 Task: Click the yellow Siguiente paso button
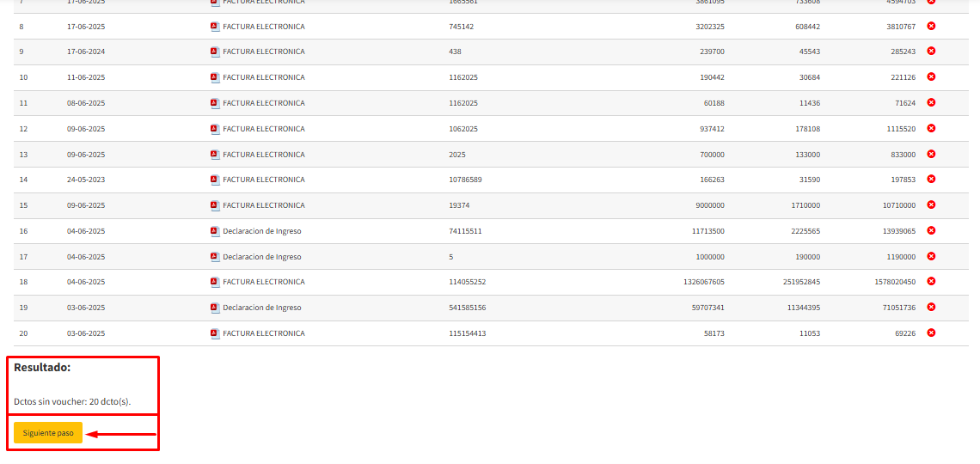pos(48,433)
